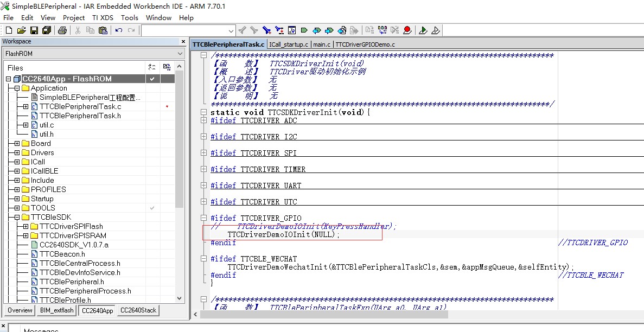644x332 pixels.
Task: Click the Copy toolbar icon
Action: [90, 30]
